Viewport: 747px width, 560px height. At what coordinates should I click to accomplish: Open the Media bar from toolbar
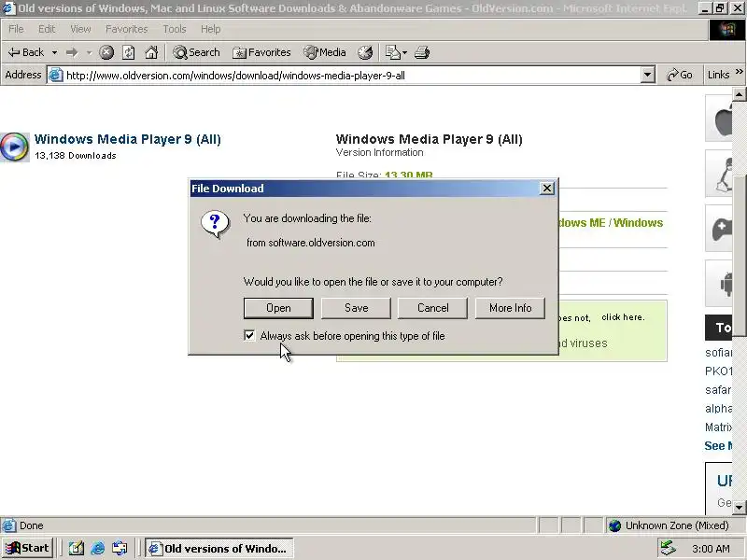(x=325, y=52)
